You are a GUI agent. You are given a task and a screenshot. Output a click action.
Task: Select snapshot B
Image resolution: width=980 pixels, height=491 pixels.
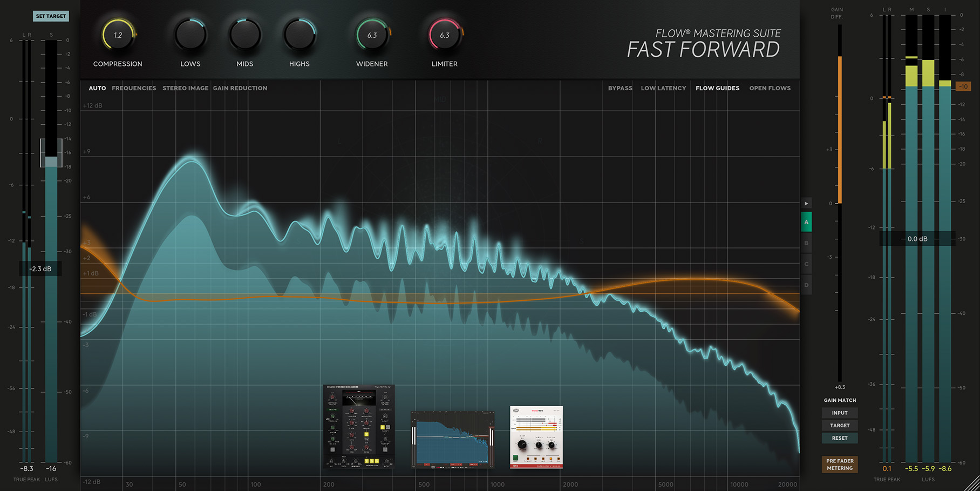[x=806, y=243]
